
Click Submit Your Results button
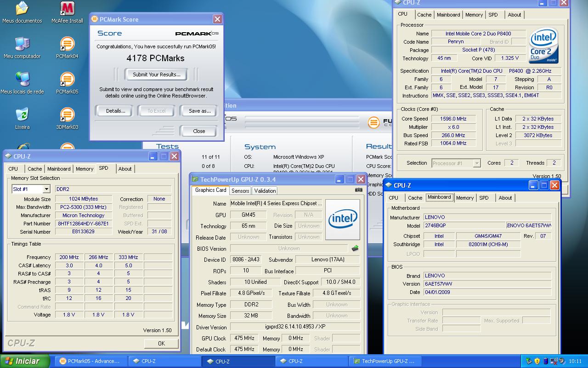(156, 75)
